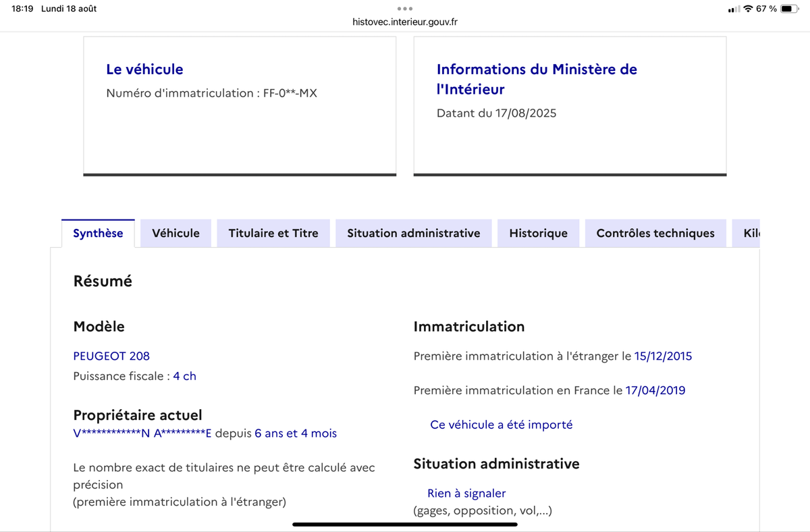Open the Situation administrative tab
810x532 pixels.
pos(414,234)
